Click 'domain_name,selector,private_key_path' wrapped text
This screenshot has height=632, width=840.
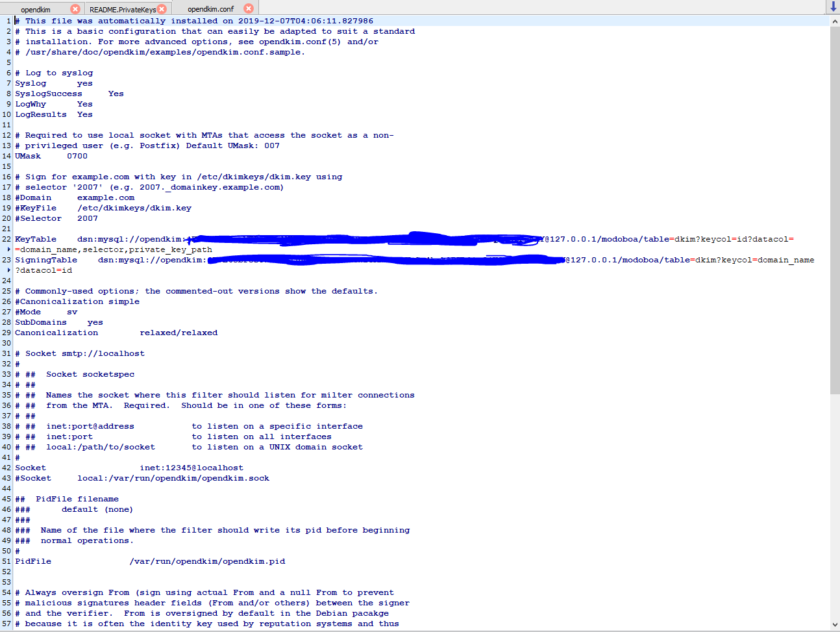coord(116,249)
